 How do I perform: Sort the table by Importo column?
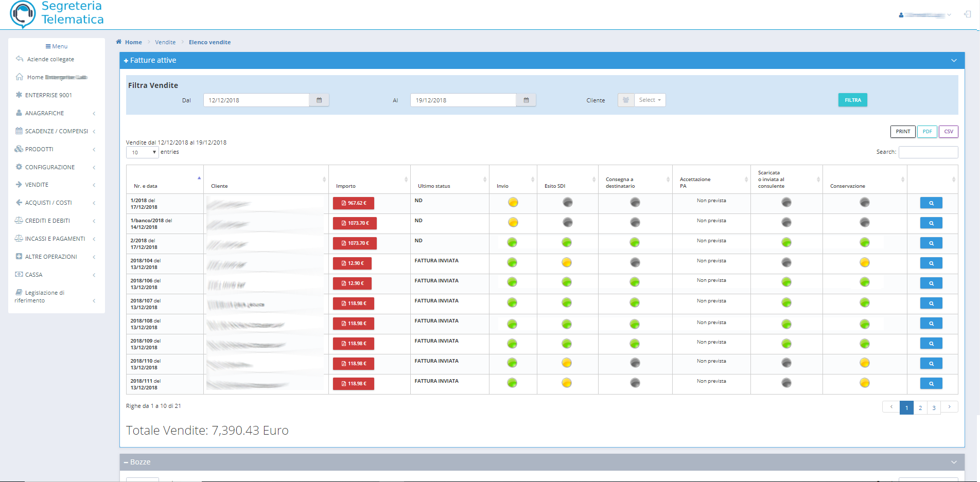click(370, 180)
